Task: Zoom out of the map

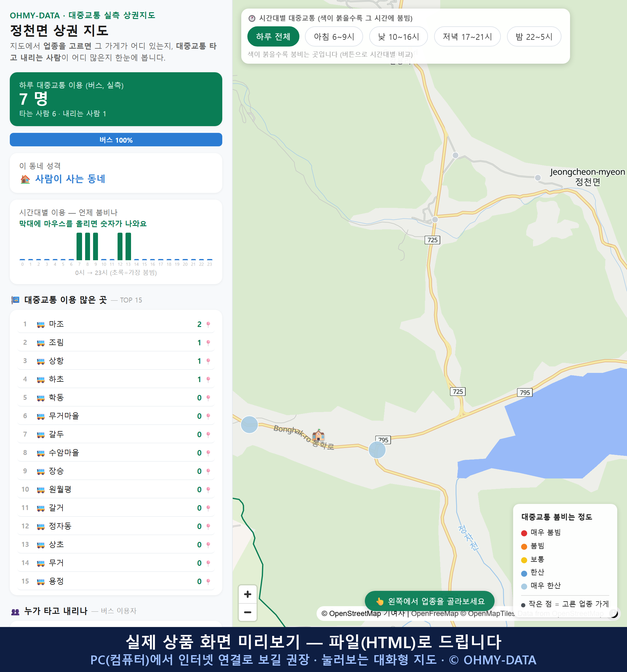Action: pyautogui.click(x=247, y=612)
